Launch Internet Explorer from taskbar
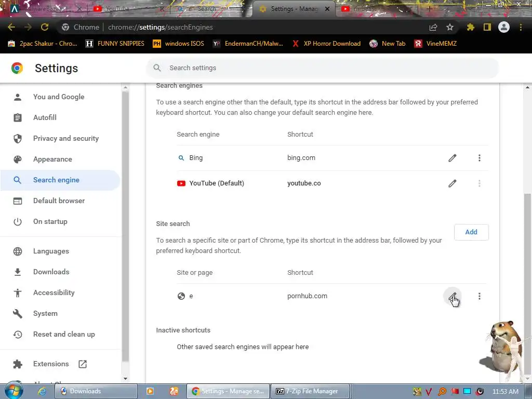 (42, 391)
